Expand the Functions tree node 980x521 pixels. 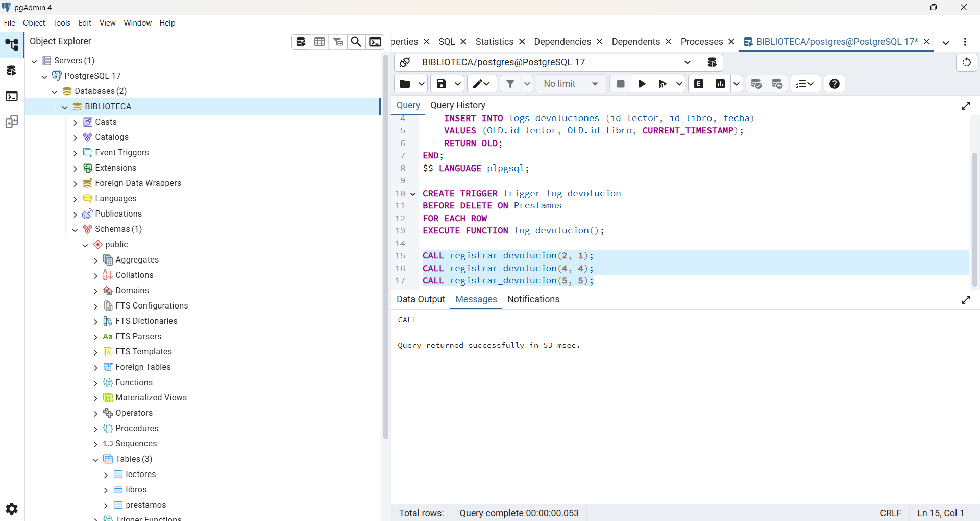point(95,383)
